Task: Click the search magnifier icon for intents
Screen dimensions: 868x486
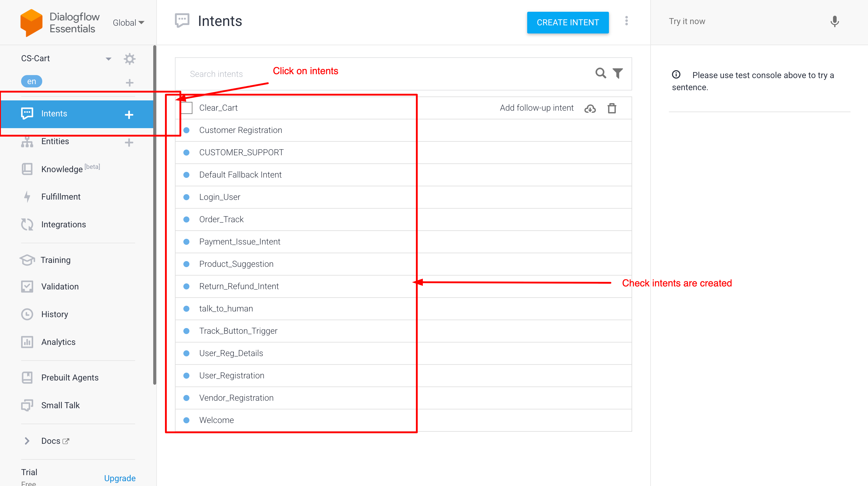Action: [x=600, y=73]
